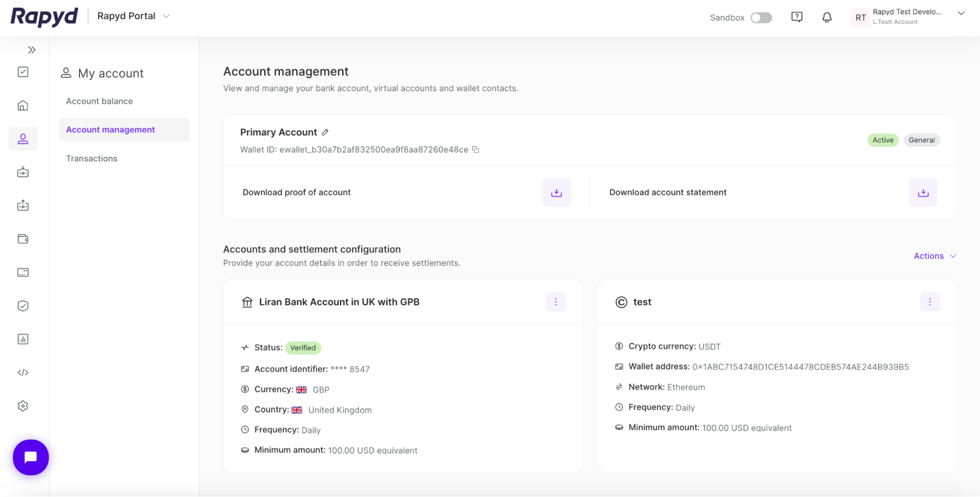The width and height of the screenshot is (980, 497).
Task: Copy the Primary Account Wallet ID
Action: [x=476, y=149]
